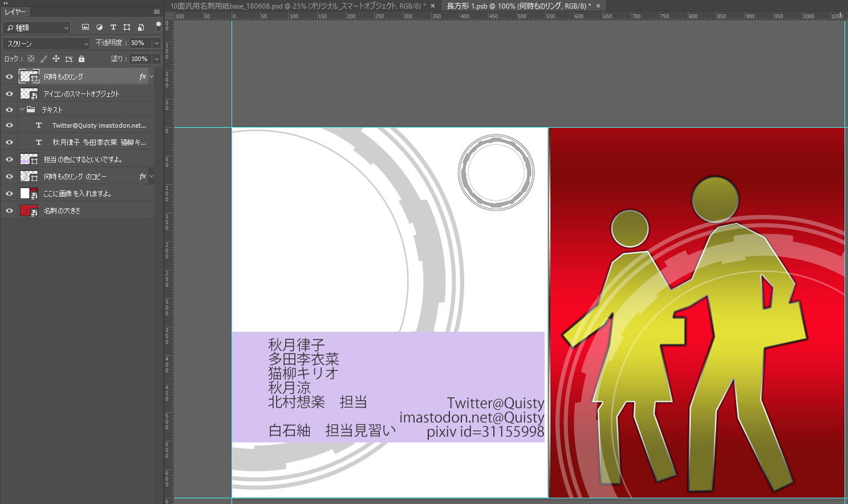Click the opacity 50% value field
The height and width of the screenshot is (504, 848).
[140, 43]
